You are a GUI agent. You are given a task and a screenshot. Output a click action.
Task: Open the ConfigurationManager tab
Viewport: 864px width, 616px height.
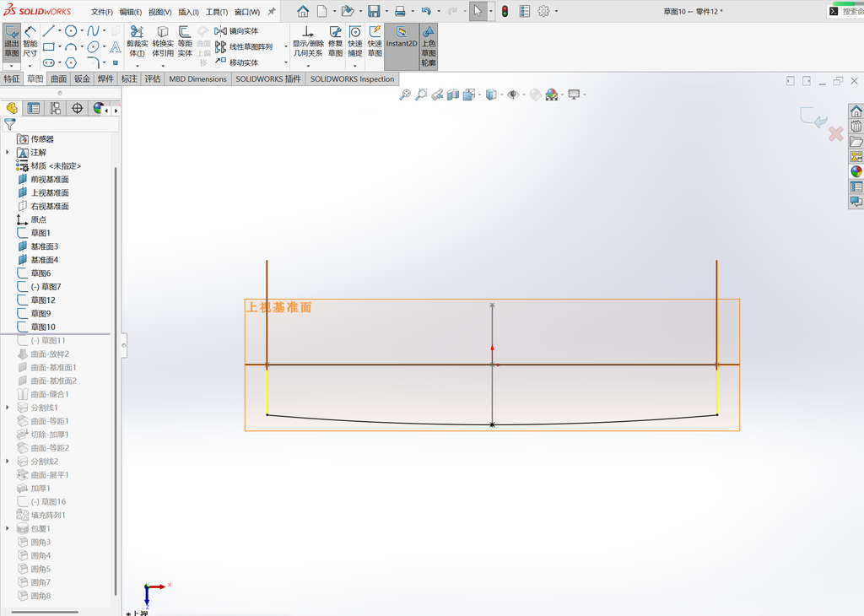point(55,109)
